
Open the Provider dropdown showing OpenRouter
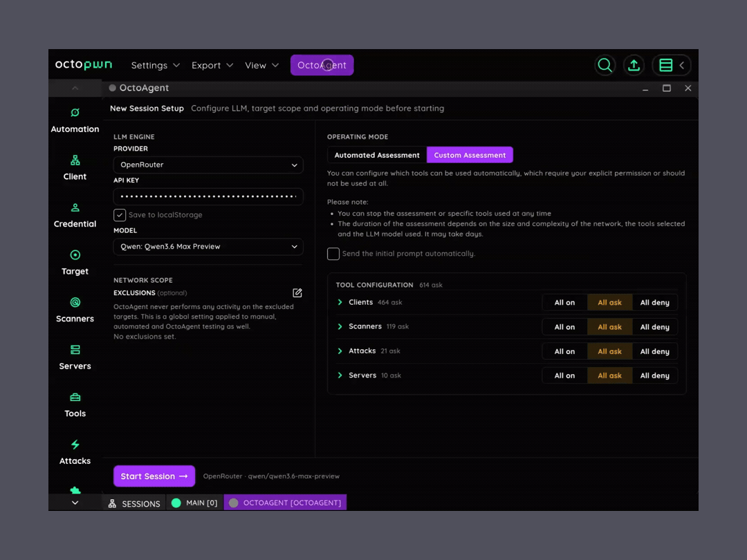point(208,165)
